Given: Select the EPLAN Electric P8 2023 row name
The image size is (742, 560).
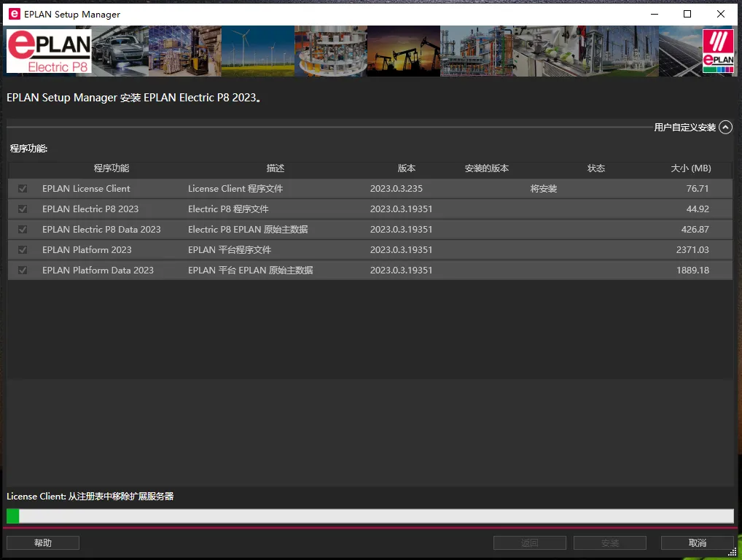Looking at the screenshot, I should (90, 209).
